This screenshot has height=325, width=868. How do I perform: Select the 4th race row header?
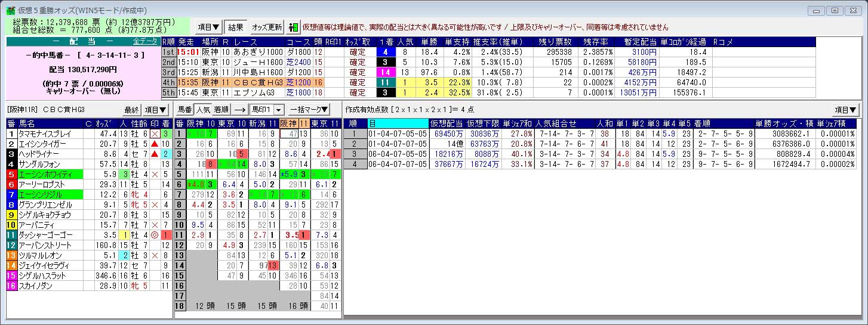(169, 82)
